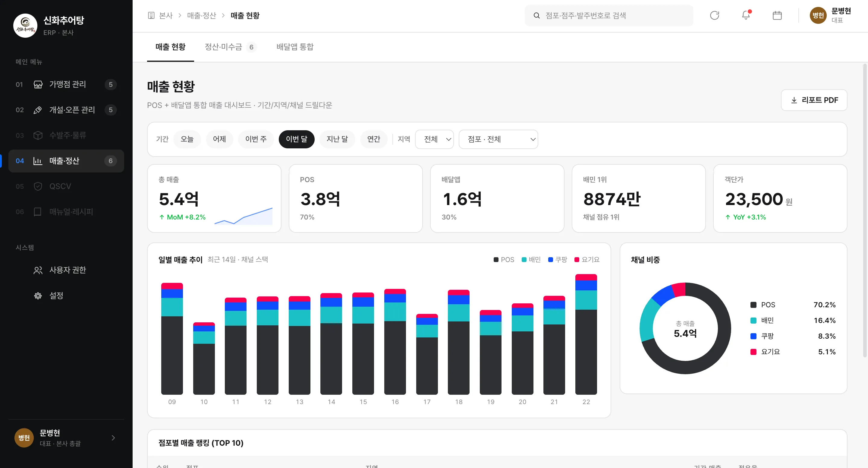The width and height of the screenshot is (868, 468).
Task: Click the 매출·정산 chart icon
Action: [x=38, y=161]
